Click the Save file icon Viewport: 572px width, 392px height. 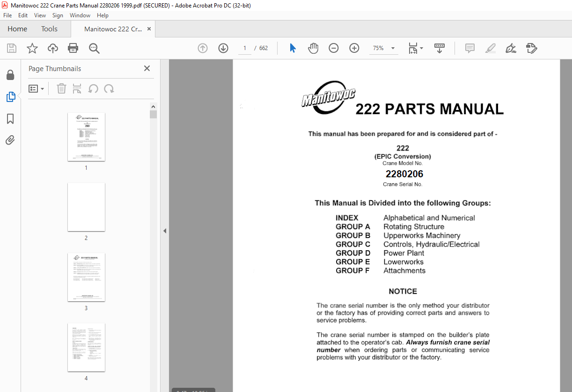coord(12,48)
